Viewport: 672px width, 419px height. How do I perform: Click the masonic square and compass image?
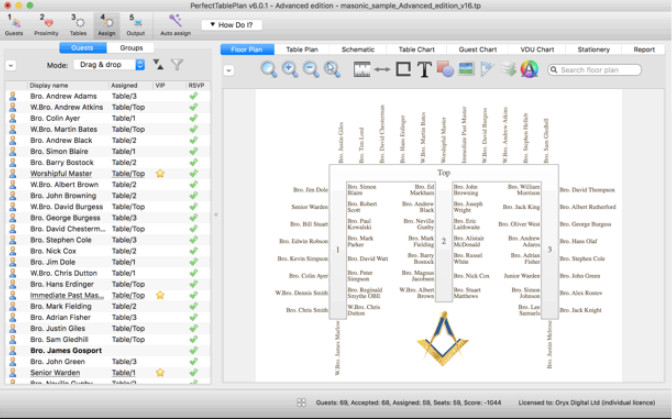(443, 339)
